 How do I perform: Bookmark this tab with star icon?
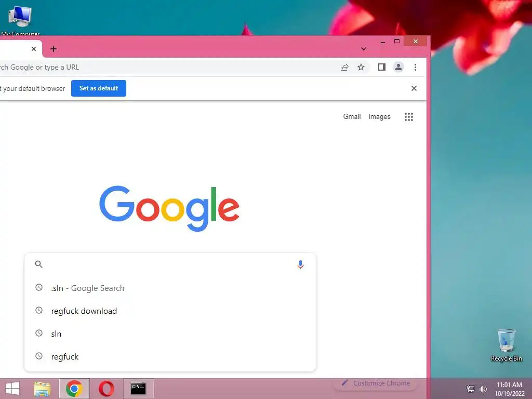pyautogui.click(x=361, y=67)
